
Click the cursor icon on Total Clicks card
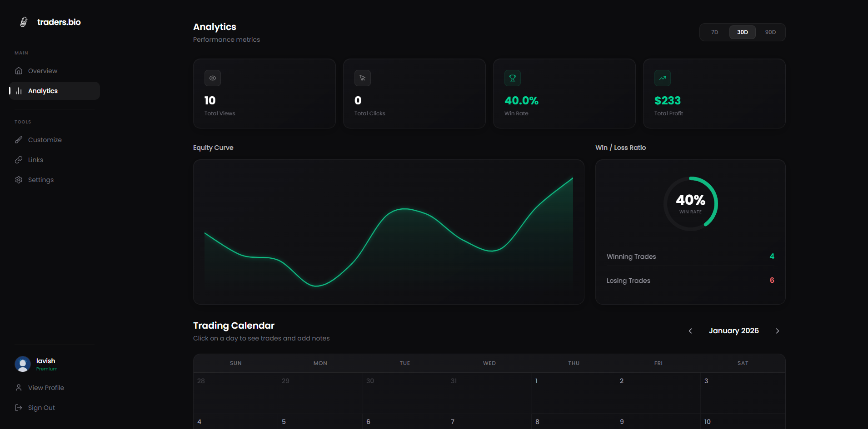[362, 78]
